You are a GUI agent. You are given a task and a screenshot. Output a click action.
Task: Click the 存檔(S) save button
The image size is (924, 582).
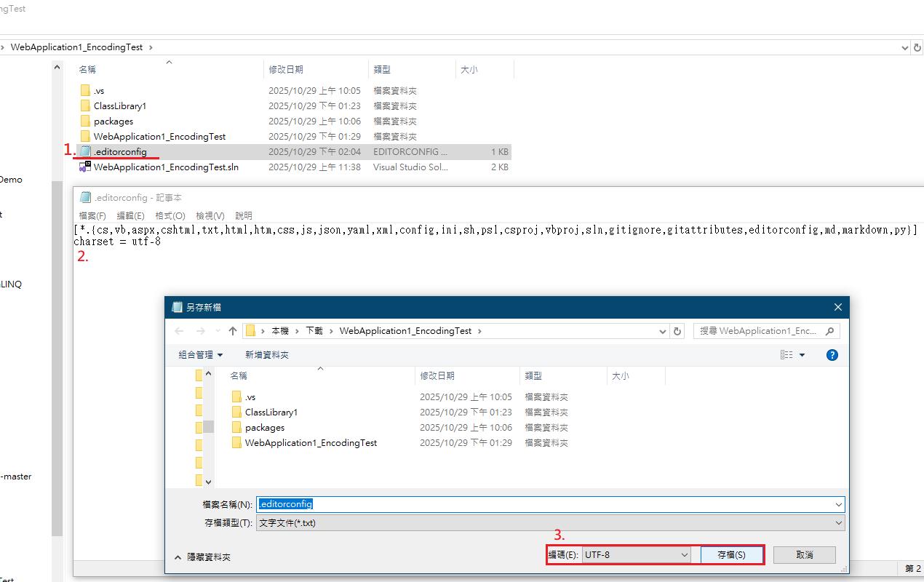pyautogui.click(x=731, y=554)
